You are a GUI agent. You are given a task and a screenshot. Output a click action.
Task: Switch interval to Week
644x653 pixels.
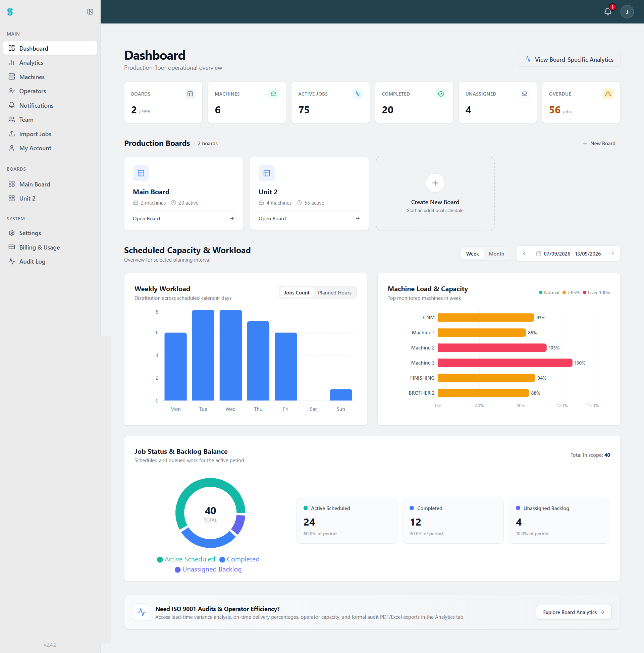point(472,254)
